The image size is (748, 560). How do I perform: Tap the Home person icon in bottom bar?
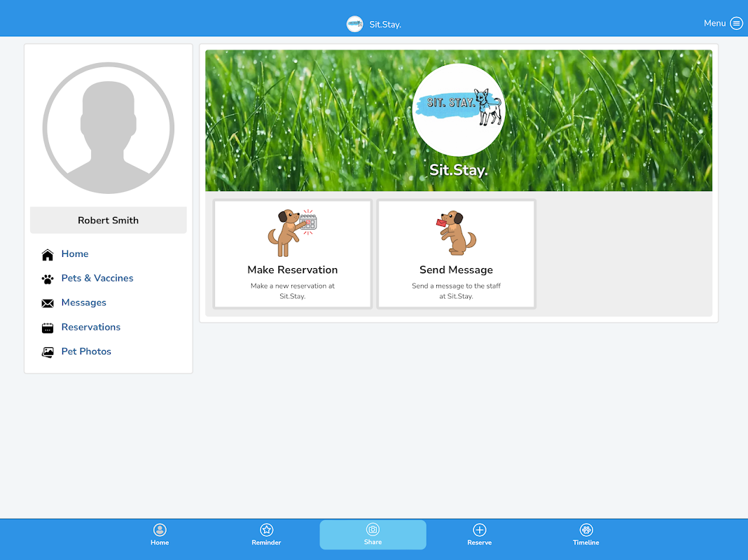(x=160, y=530)
